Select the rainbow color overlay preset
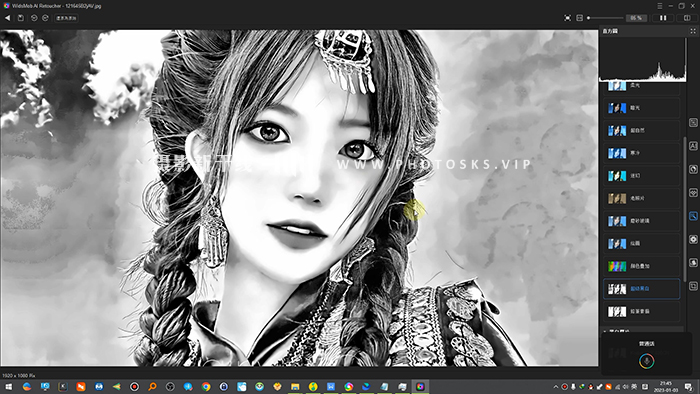The image size is (700, 394). (x=642, y=266)
